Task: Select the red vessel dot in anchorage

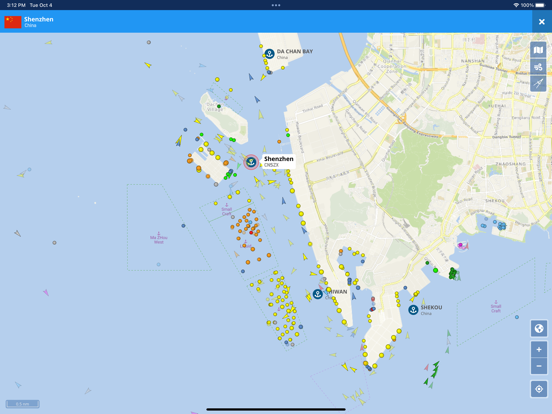Action: (x=251, y=232)
